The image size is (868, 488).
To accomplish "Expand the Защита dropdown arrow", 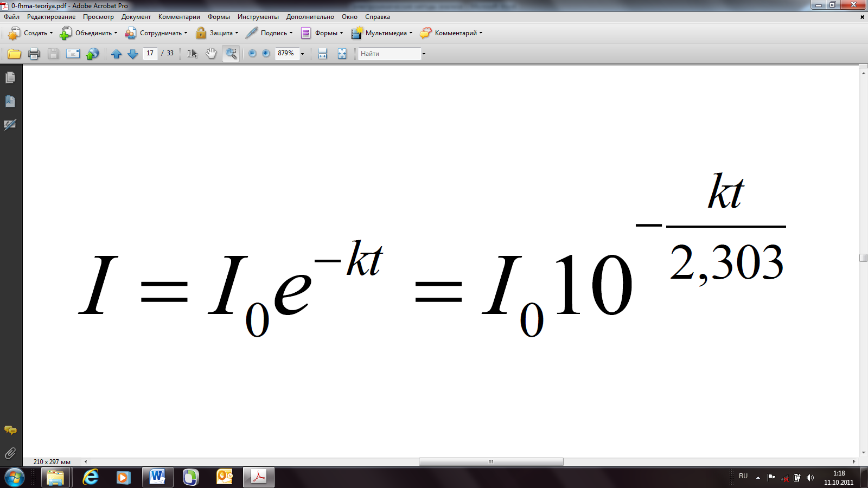I will pyautogui.click(x=237, y=33).
